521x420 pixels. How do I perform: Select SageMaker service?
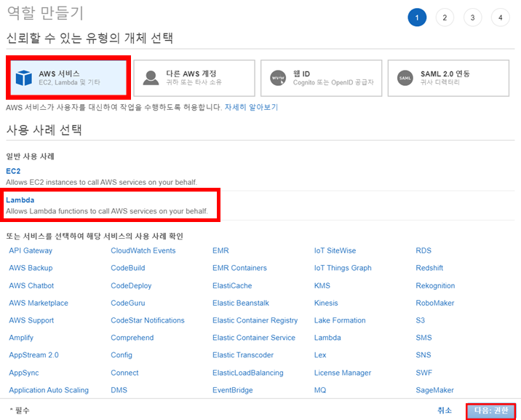coord(435,390)
